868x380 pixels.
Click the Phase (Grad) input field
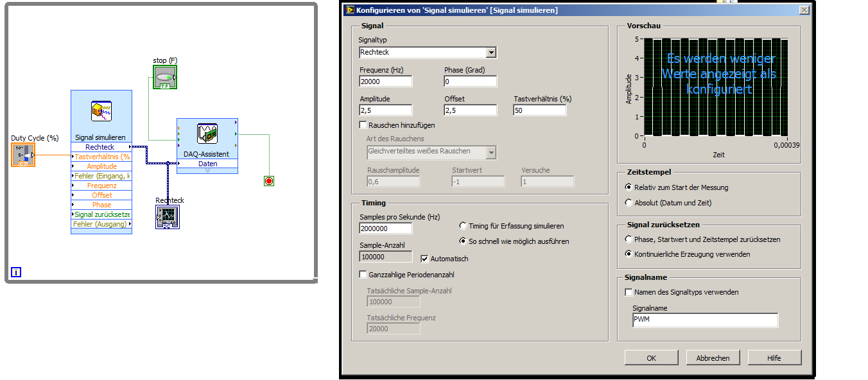click(471, 82)
